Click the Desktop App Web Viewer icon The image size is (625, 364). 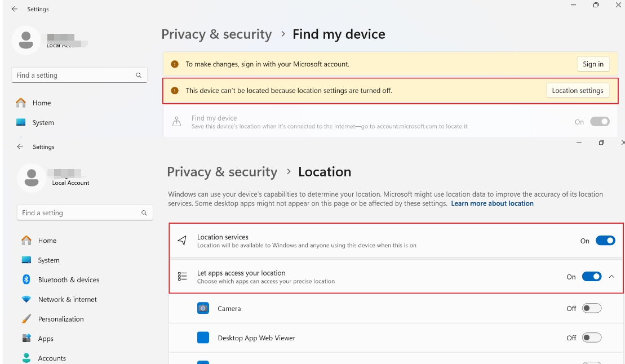point(203,338)
